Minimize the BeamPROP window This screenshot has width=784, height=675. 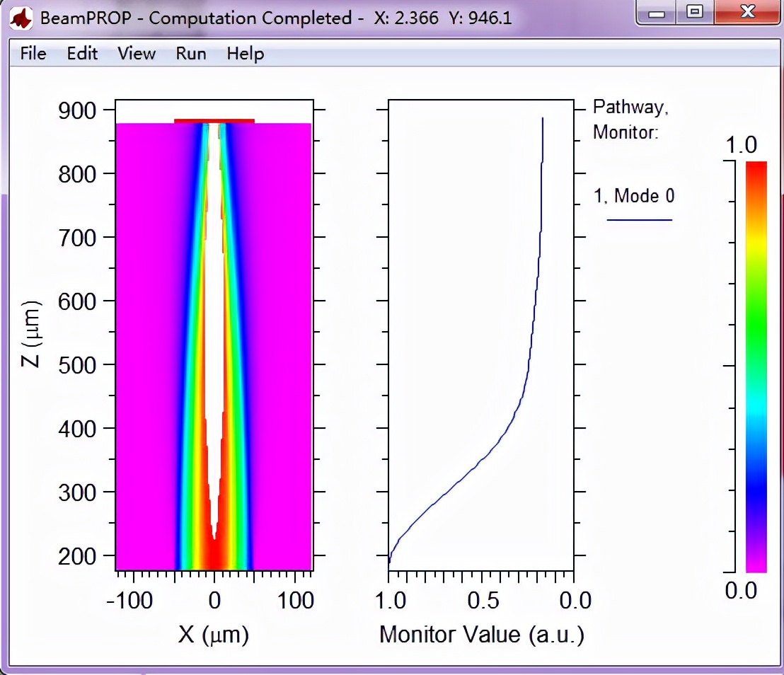click(656, 13)
